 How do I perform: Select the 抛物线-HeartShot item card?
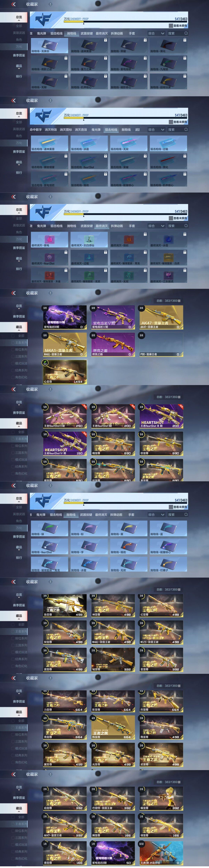click(49, 546)
